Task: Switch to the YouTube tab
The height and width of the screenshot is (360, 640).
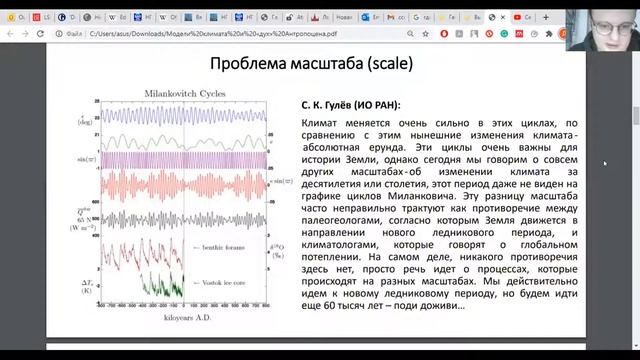Action: (x=522, y=17)
